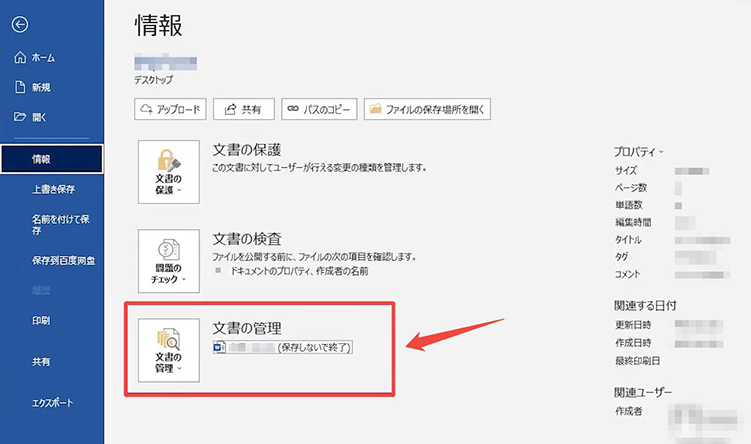Click the ページ数 property label

click(631, 188)
